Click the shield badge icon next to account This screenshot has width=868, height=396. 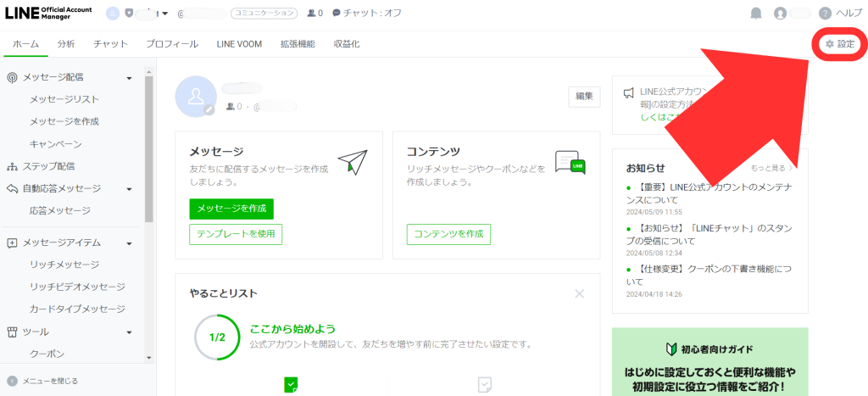129,14
